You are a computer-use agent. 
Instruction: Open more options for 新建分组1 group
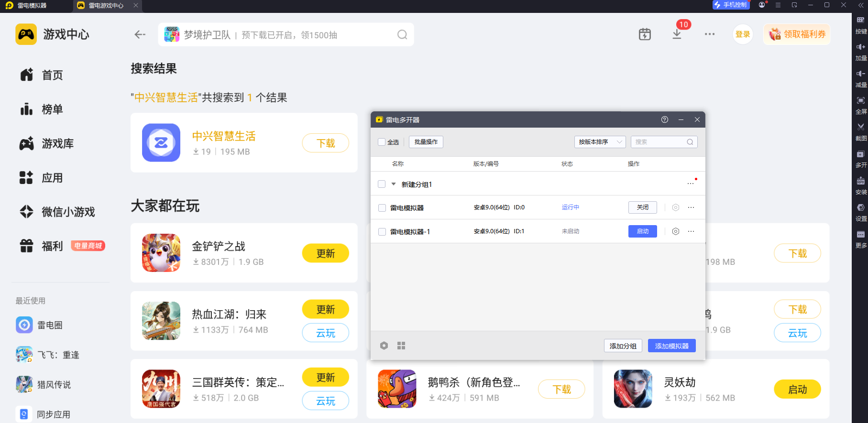click(x=691, y=184)
